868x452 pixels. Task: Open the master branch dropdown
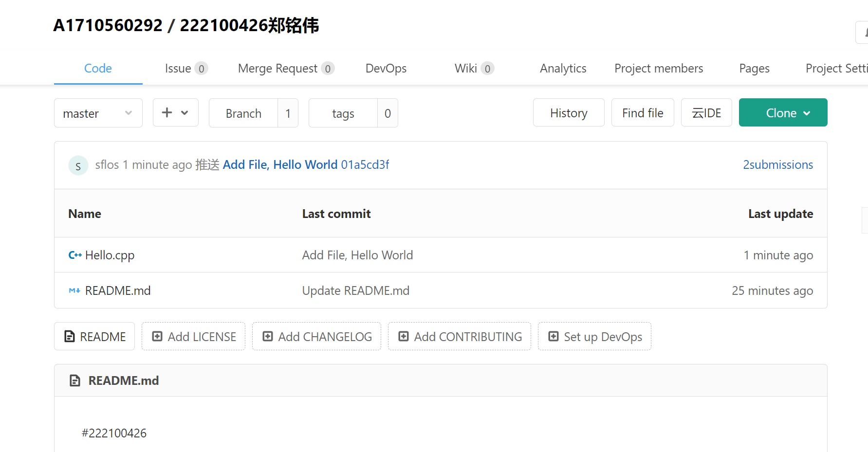tap(98, 113)
